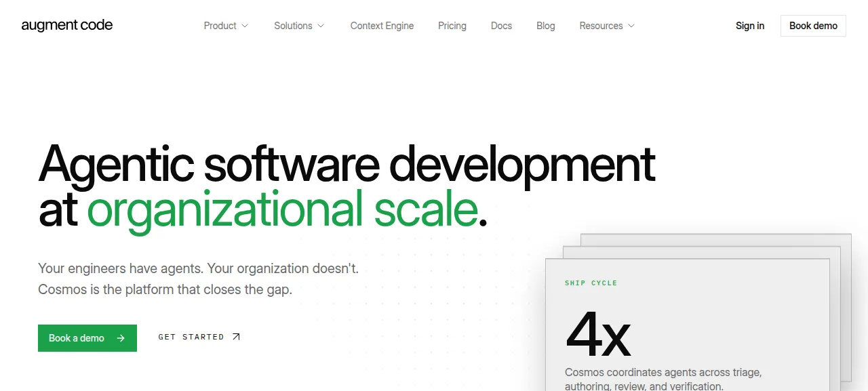The image size is (868, 391).
Task: Click the diagonal arrow beside GET STARTED
Action: 236,337
